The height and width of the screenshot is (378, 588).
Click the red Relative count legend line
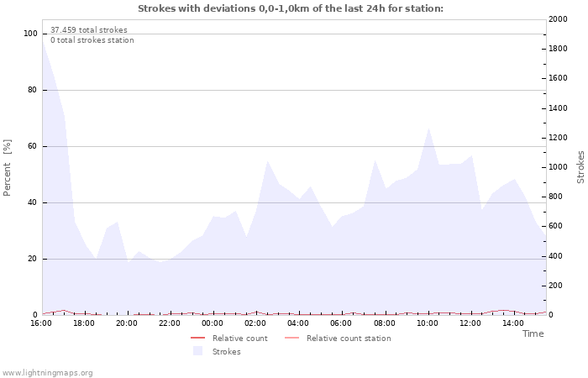pos(197,339)
